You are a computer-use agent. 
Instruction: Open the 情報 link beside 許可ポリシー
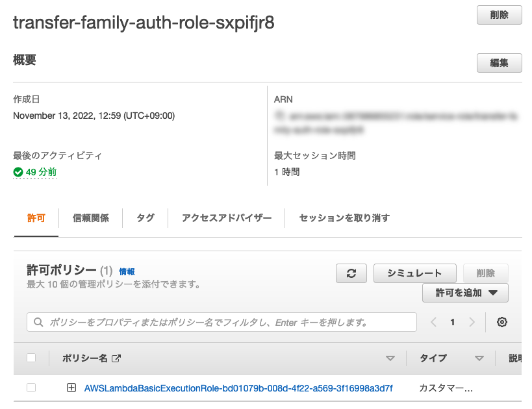[127, 271]
